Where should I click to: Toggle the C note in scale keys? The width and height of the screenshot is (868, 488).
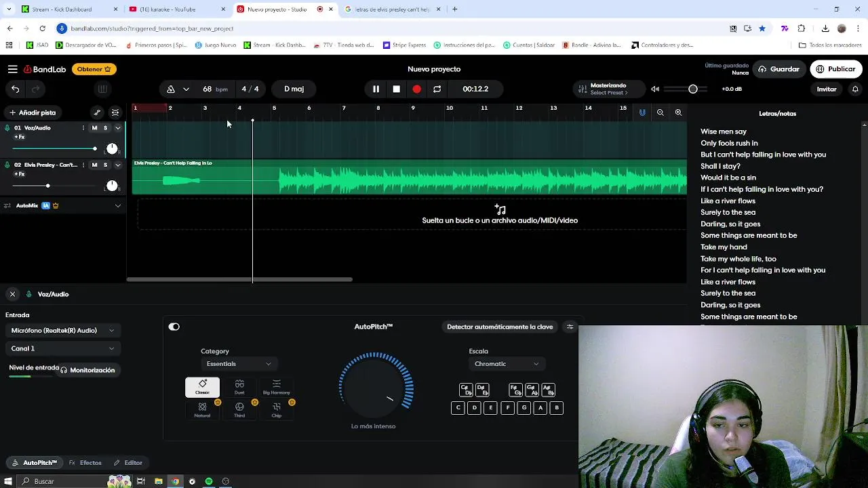pyautogui.click(x=458, y=407)
